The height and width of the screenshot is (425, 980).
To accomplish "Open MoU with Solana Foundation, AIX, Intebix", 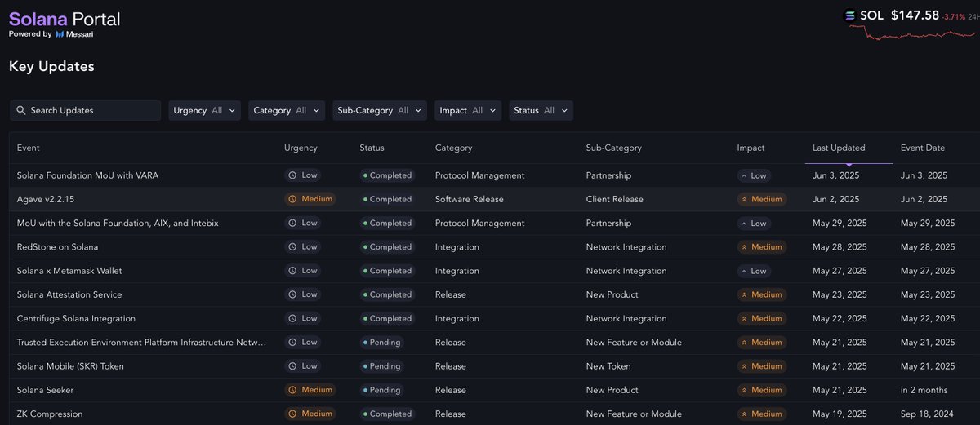I will [118, 223].
